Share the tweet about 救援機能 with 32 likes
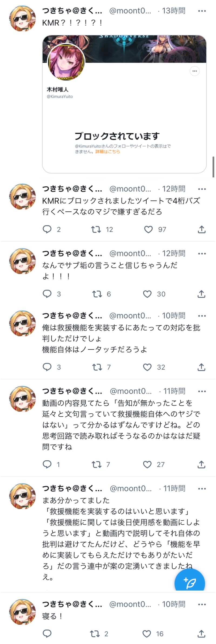Screen dimensions: 216x644 point(201,367)
